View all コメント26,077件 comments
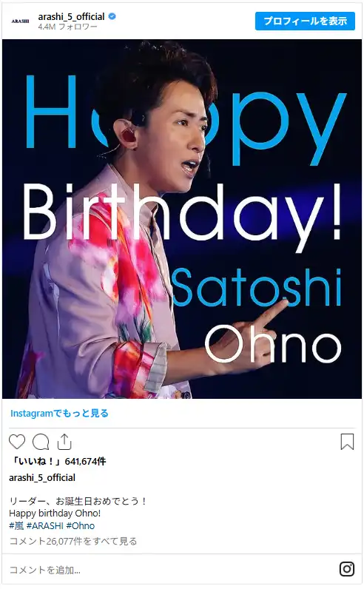 click(x=73, y=541)
